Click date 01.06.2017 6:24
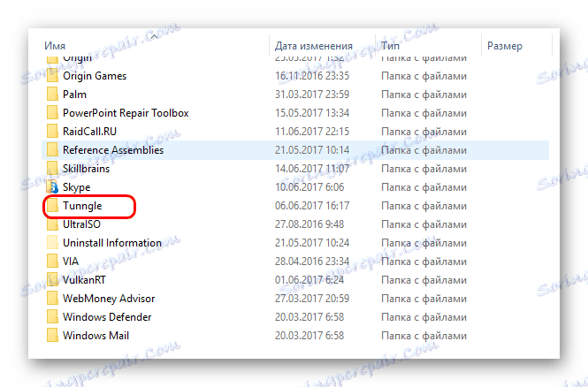 [309, 280]
